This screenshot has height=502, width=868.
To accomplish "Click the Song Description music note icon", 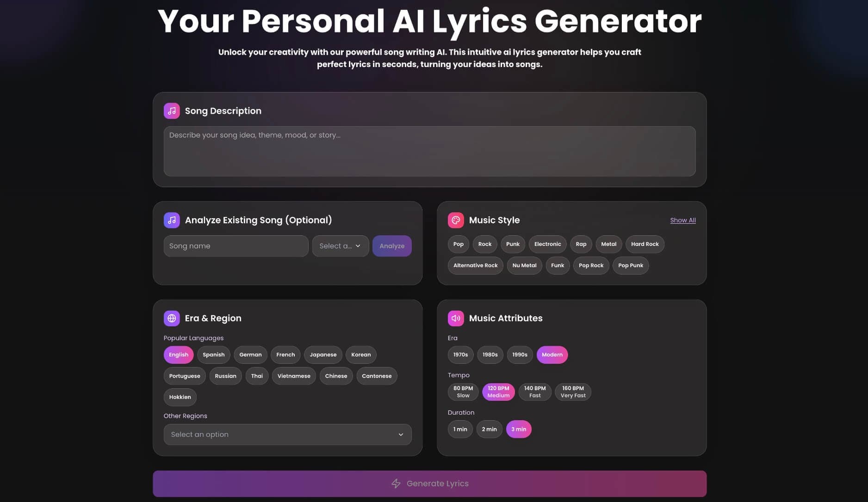I will coord(172,110).
